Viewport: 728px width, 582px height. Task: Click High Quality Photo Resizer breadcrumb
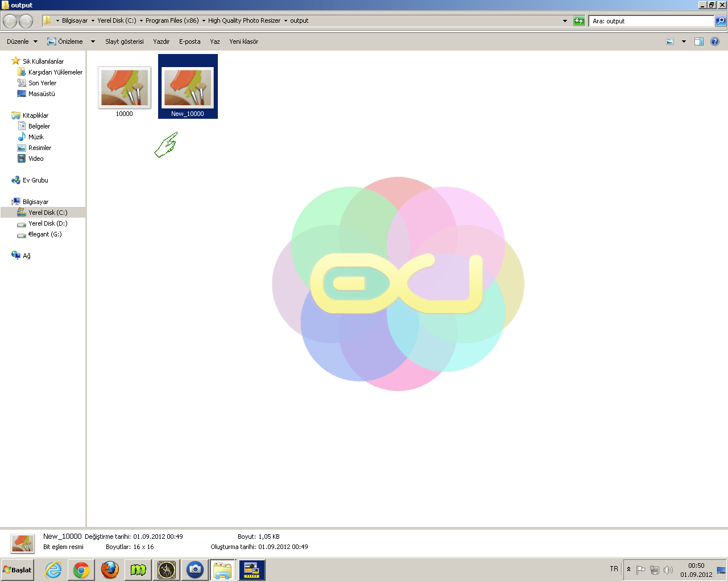pos(244,20)
